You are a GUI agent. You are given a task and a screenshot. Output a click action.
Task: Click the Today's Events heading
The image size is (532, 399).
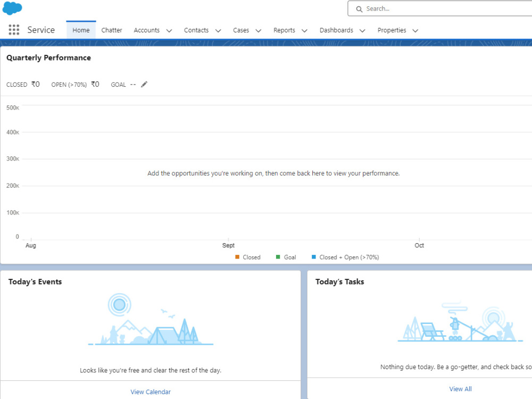tap(35, 281)
